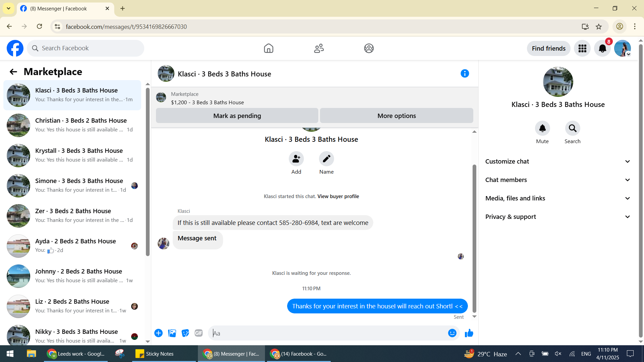Click the conversation list scrollbar
The image size is (644, 362).
[148, 172]
